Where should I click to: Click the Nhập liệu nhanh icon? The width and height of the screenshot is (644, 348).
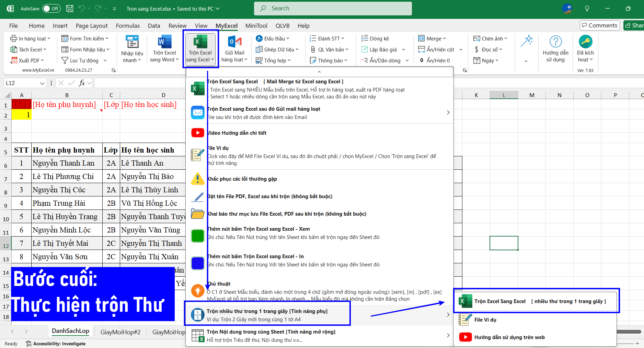coord(132,42)
